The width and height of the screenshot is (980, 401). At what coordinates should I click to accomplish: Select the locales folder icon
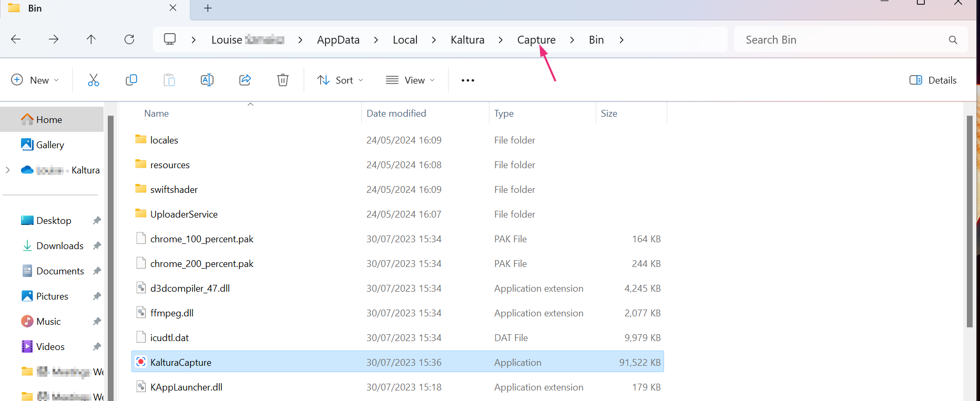(141, 139)
